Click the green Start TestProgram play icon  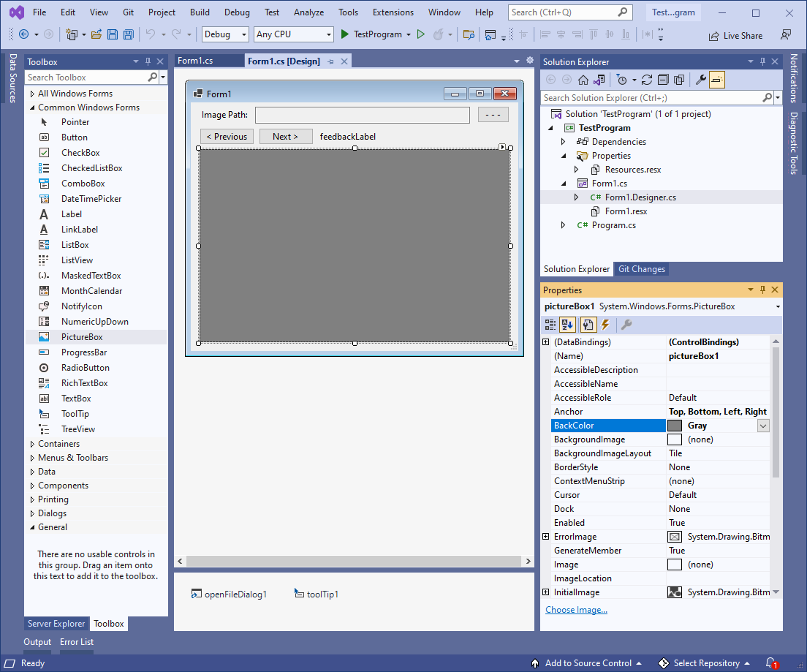(345, 34)
